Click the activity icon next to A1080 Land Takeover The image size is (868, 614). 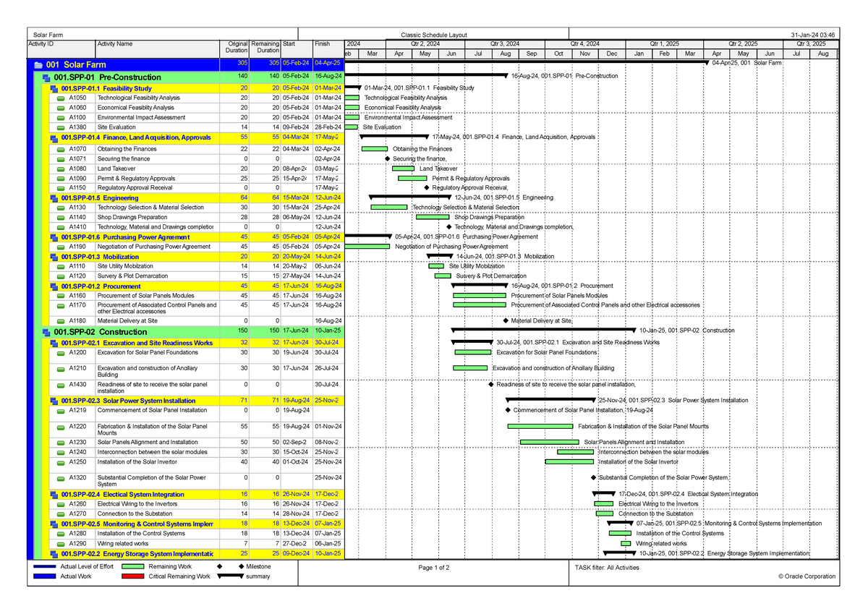click(x=62, y=169)
